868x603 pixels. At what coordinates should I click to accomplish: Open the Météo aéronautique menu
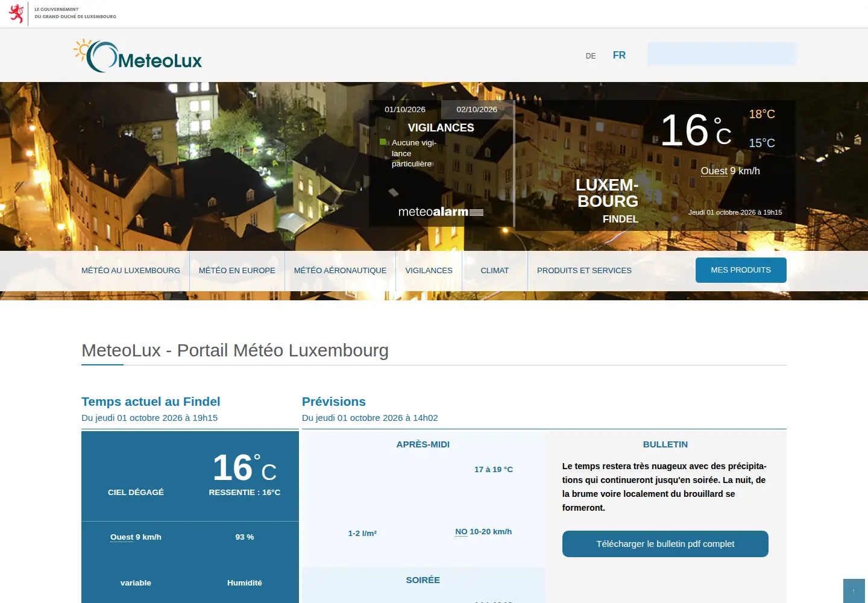[341, 271]
